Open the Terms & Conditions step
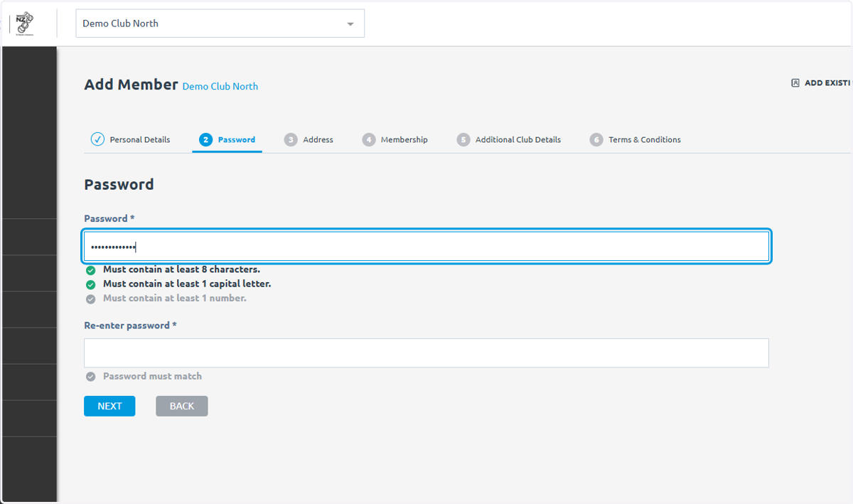Image resolution: width=853 pixels, height=504 pixels. (x=635, y=139)
